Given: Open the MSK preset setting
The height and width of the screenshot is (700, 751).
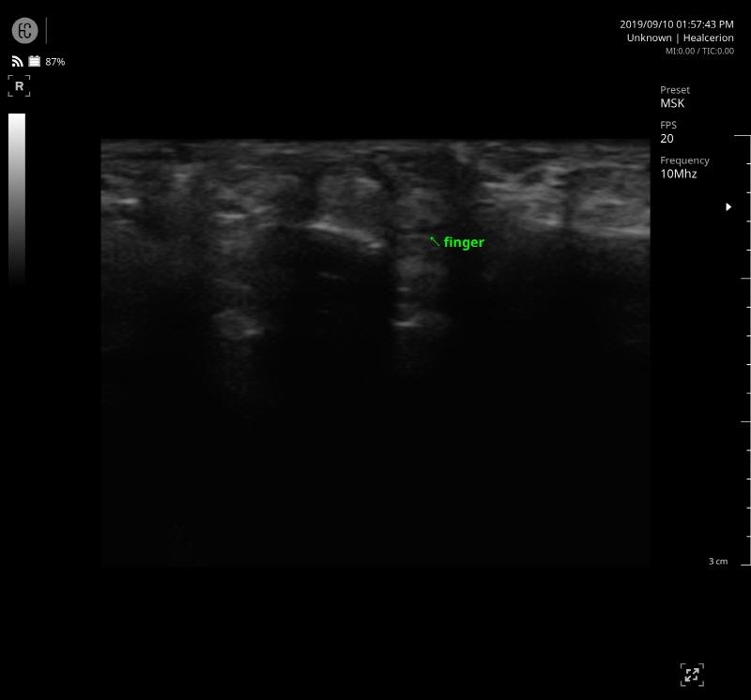Looking at the screenshot, I should (x=672, y=103).
